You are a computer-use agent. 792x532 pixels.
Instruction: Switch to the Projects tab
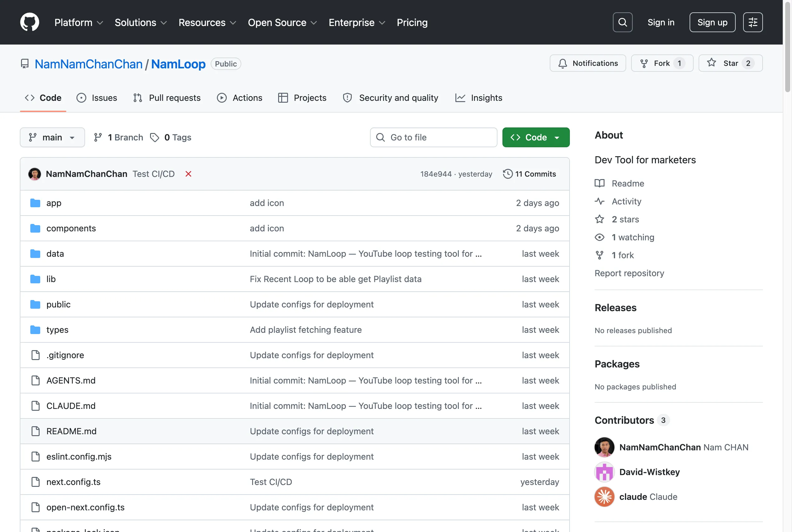302,98
